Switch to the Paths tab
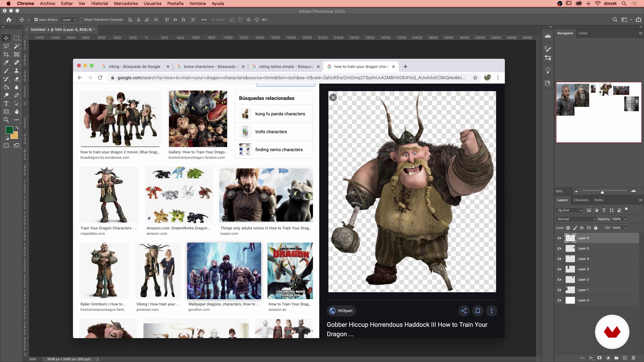 pyautogui.click(x=599, y=200)
